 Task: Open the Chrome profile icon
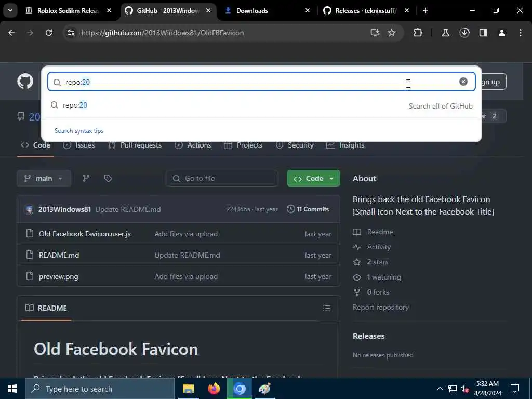[x=502, y=33]
